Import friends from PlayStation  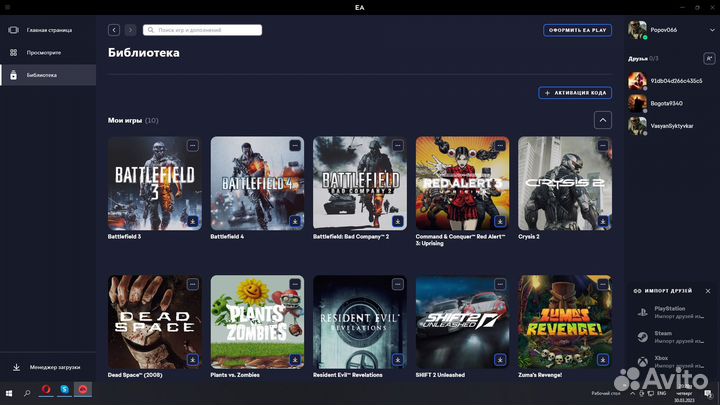(671, 312)
